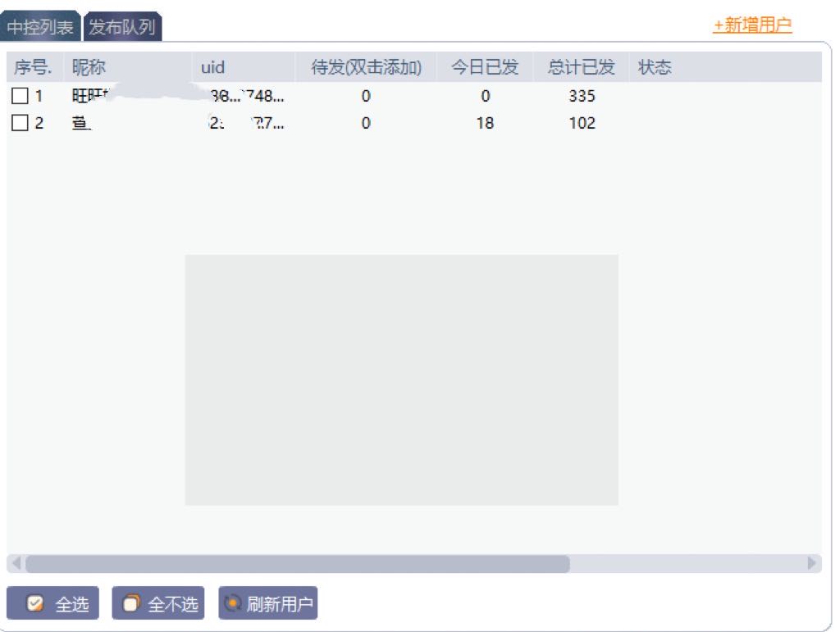Click the 状态 column header

[655, 67]
